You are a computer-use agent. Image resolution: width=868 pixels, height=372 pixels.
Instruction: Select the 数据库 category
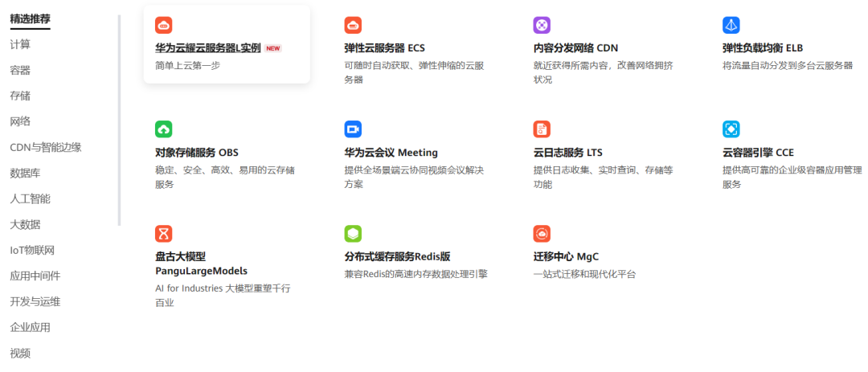(x=26, y=174)
